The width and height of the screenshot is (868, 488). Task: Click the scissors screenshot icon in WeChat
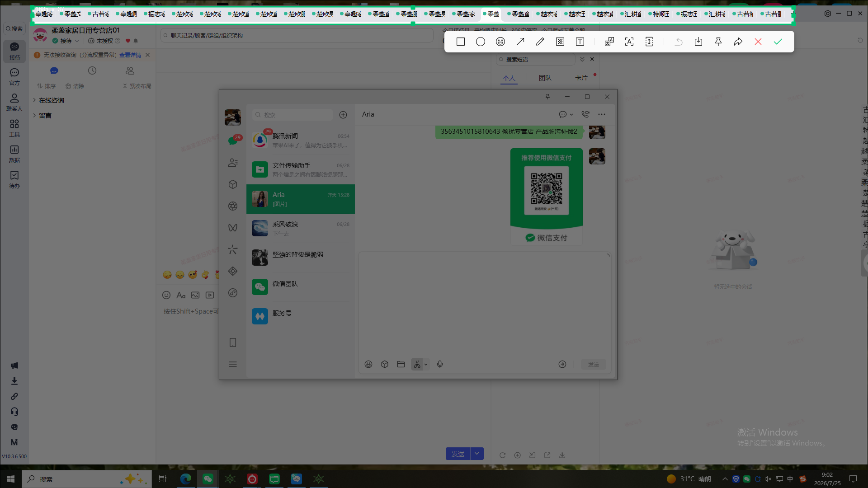tap(417, 364)
